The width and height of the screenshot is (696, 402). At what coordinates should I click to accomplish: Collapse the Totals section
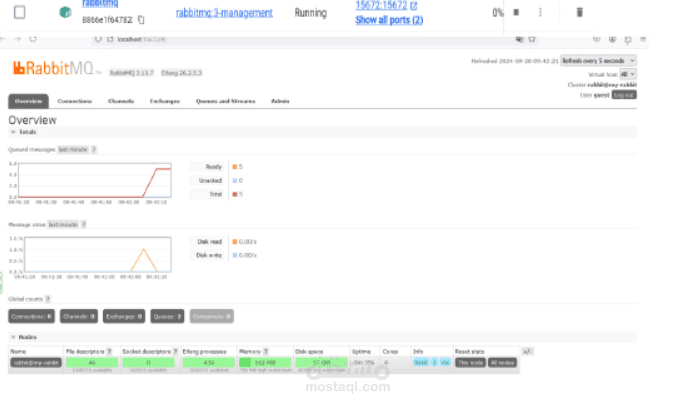23,132
